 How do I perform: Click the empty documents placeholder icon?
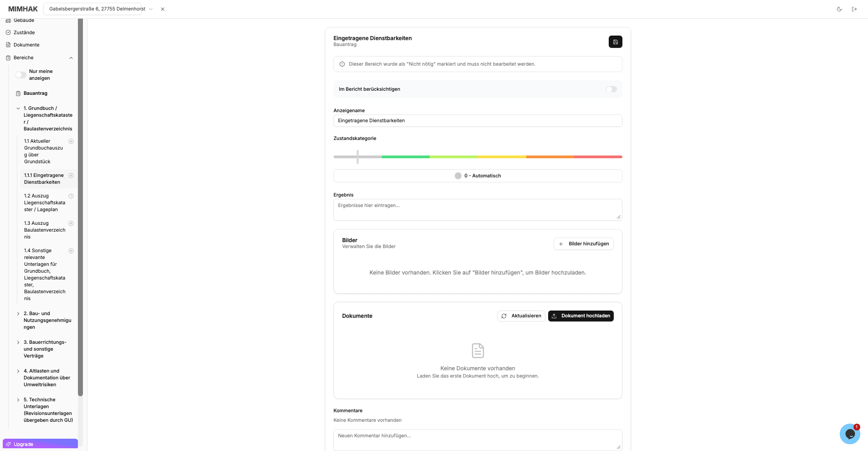[478, 351]
